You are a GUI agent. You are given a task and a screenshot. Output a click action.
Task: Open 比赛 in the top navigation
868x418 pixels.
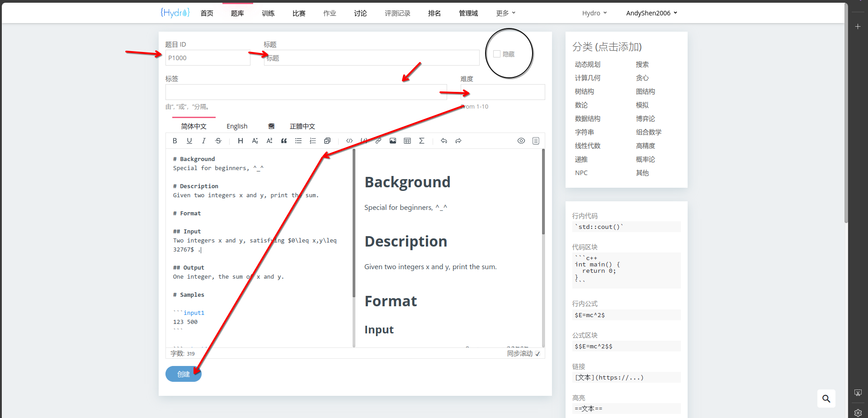(x=299, y=13)
